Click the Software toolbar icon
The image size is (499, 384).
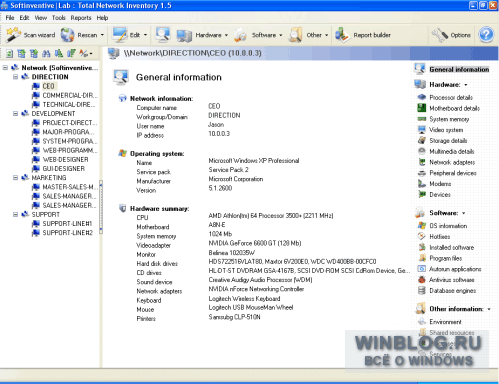240,35
